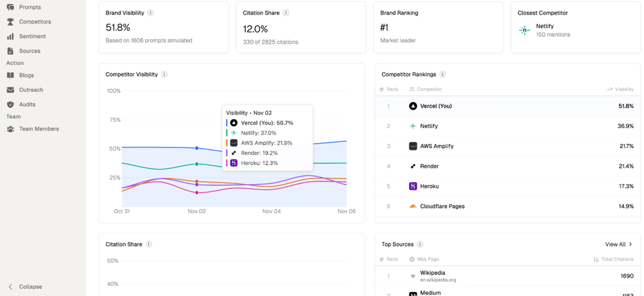The height and width of the screenshot is (296, 644).
Task: Open the Team Members page
Action: point(39,129)
